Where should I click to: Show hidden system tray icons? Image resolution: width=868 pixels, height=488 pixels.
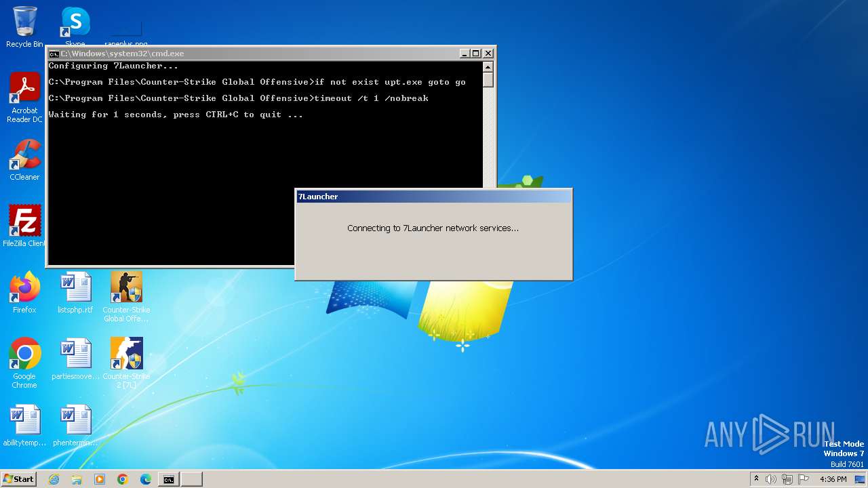point(756,479)
